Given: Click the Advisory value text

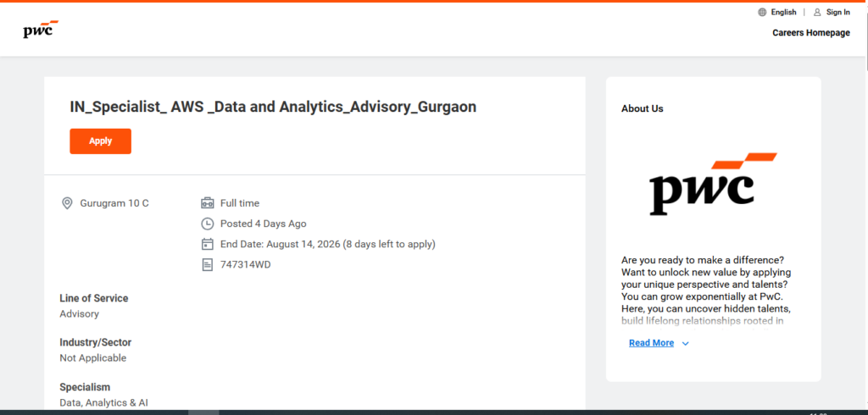Looking at the screenshot, I should [79, 313].
